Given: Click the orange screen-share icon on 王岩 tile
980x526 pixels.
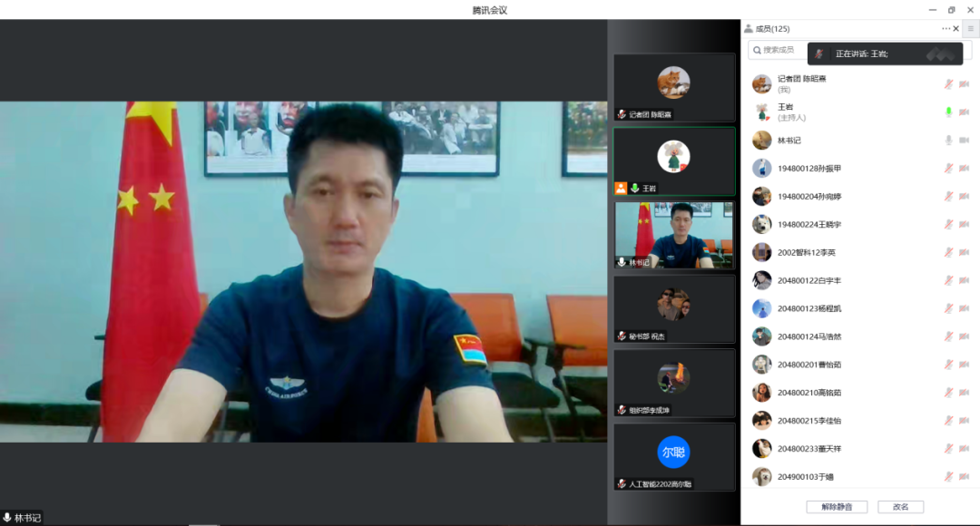Looking at the screenshot, I should click(x=621, y=189).
